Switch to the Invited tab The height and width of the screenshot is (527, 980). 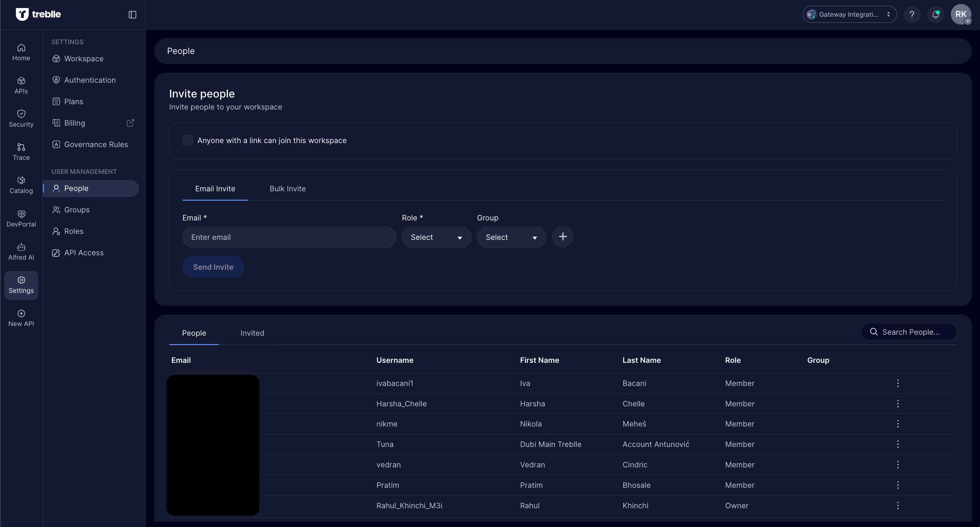pyautogui.click(x=252, y=333)
